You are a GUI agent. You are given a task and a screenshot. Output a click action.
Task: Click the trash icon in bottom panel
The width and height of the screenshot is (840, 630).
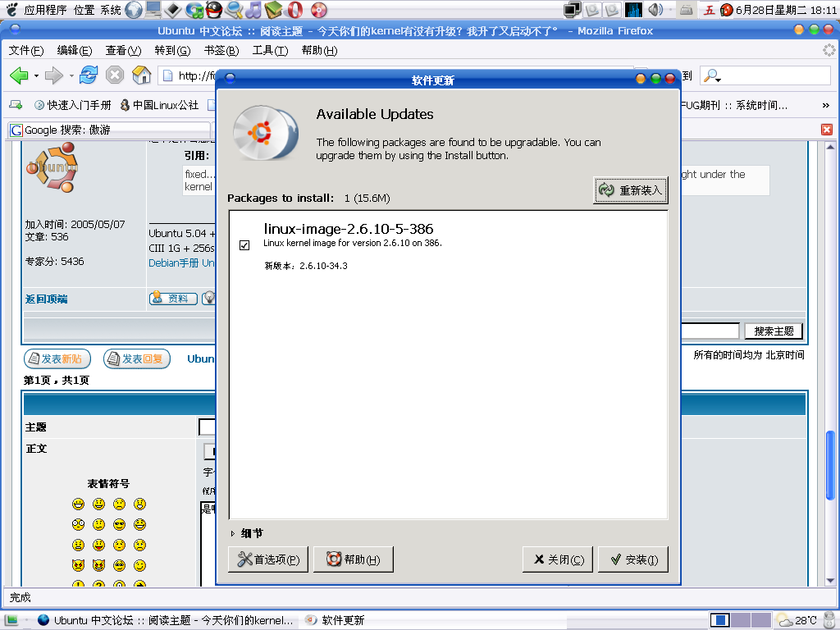(829, 619)
